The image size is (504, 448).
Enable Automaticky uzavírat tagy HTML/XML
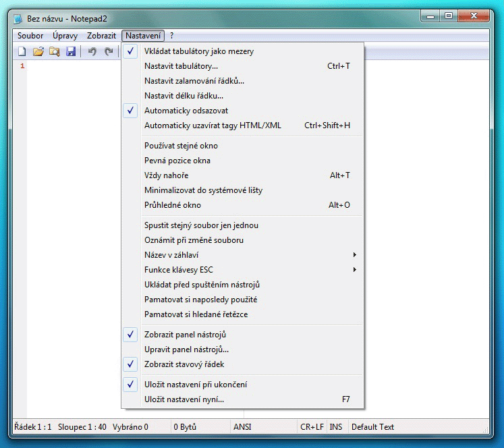click(243, 125)
